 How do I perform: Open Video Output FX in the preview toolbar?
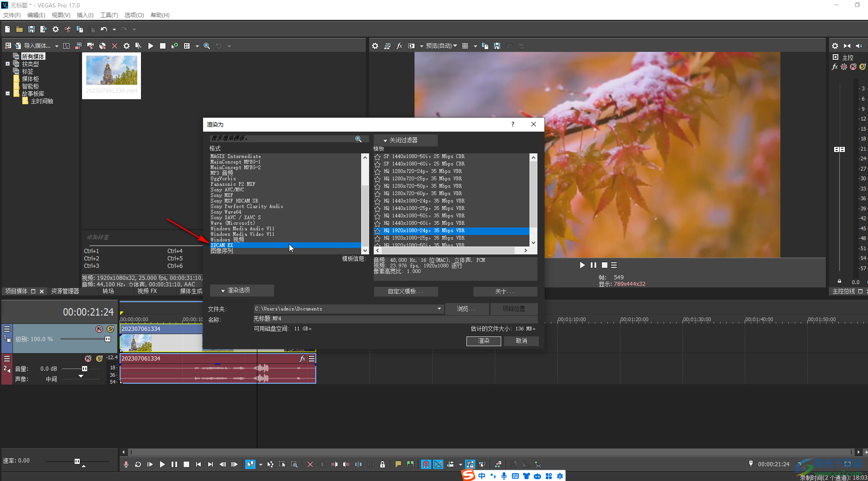tap(399, 46)
